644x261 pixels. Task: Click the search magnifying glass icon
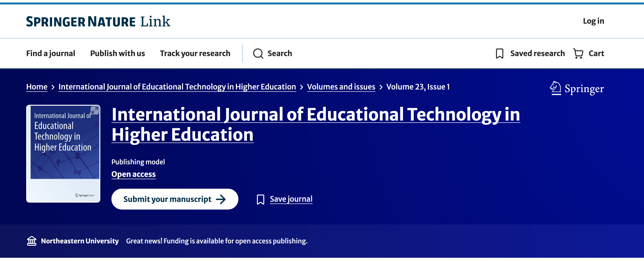point(258,54)
